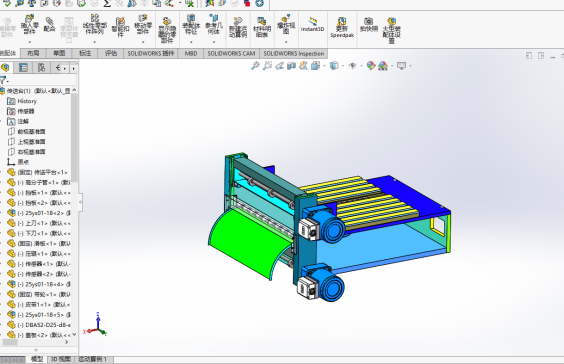This screenshot has height=364, width=564.
Task: Toggle the Instant3D mode
Action: point(313,24)
